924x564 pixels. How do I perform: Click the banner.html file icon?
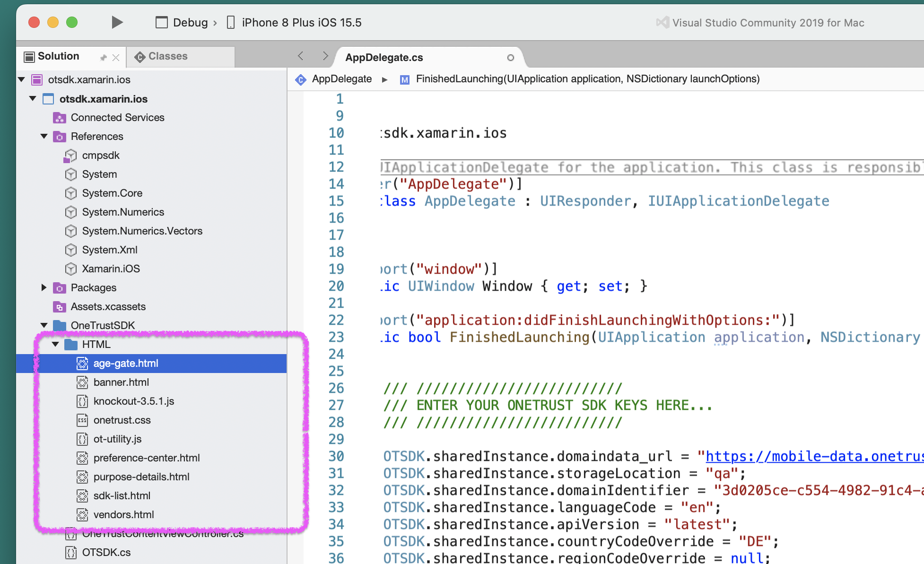pos(82,382)
